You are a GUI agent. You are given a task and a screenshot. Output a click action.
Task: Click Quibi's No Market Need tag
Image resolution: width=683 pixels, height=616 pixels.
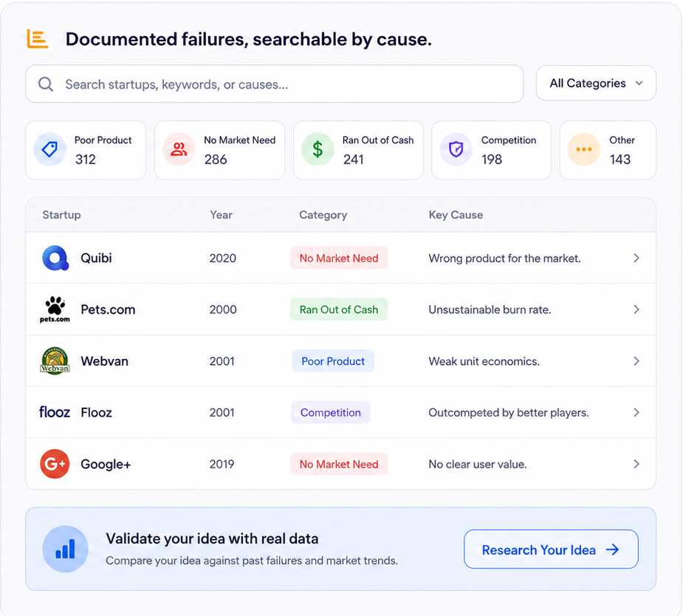pos(339,258)
